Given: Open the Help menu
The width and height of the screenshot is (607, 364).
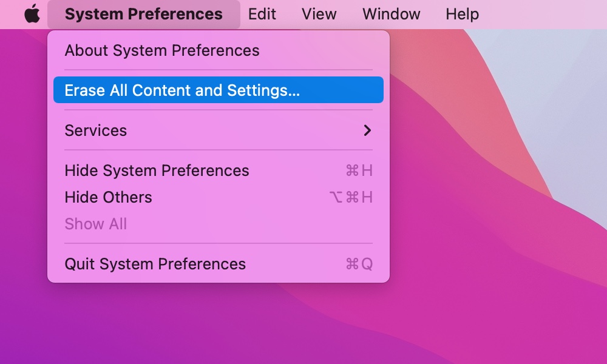Looking at the screenshot, I should (x=462, y=15).
